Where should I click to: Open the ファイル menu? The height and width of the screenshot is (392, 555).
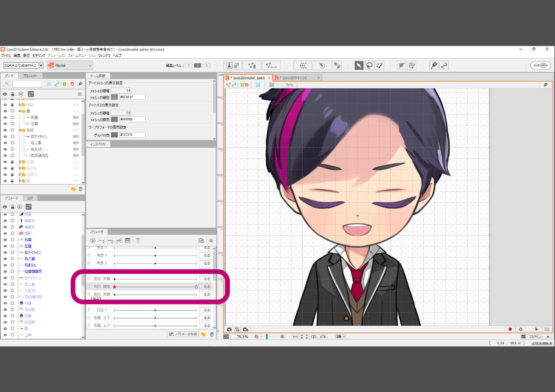[6, 55]
